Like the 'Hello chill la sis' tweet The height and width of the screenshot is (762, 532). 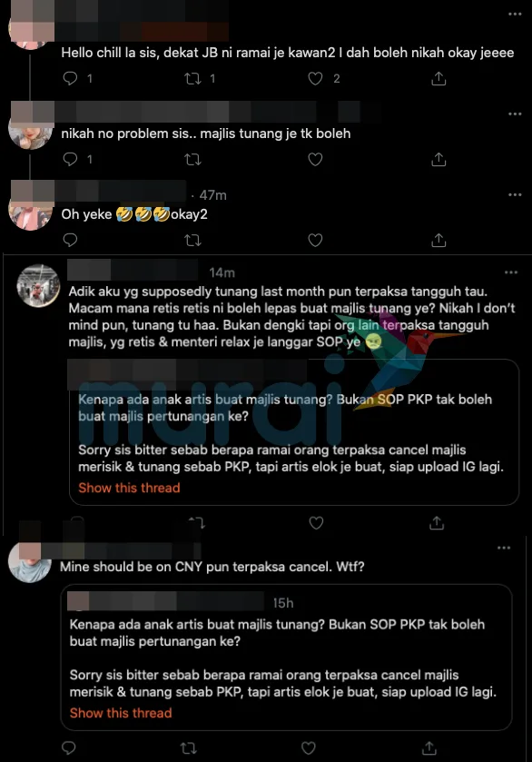tap(315, 78)
